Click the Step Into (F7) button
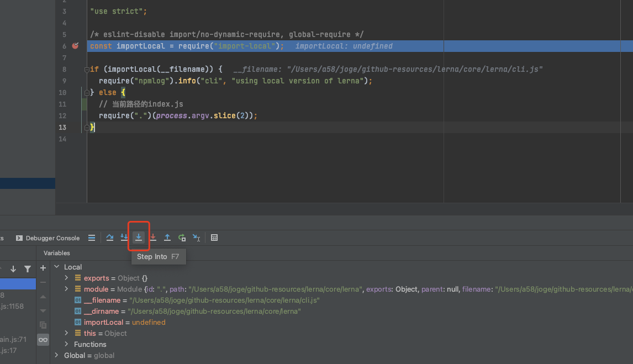This screenshot has height=364, width=633. (x=139, y=238)
